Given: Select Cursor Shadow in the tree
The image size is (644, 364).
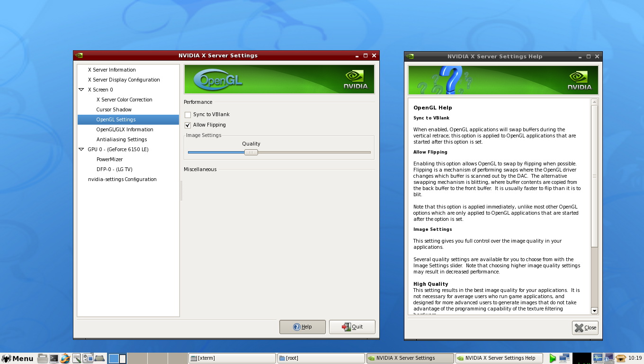Looking at the screenshot, I should coord(114,109).
